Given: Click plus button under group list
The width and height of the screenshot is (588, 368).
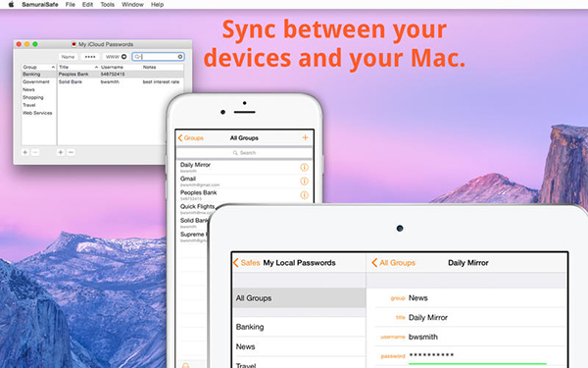Looking at the screenshot, I should point(25,152).
